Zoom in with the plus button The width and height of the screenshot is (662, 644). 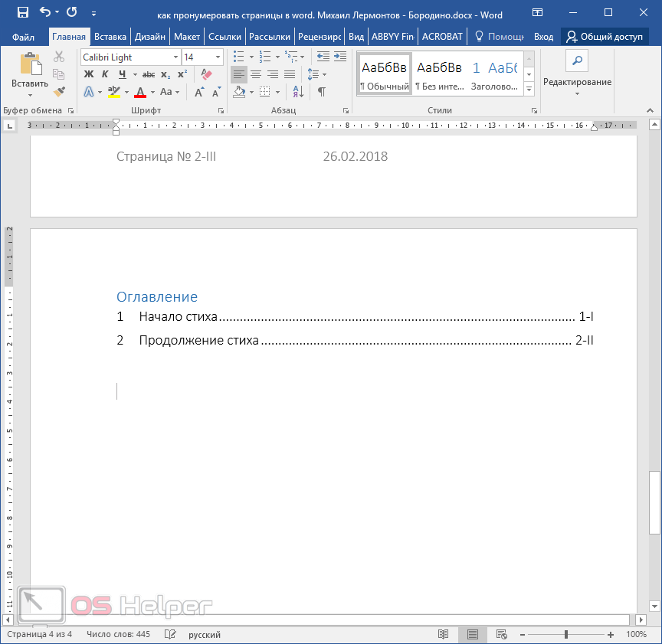[x=611, y=634]
